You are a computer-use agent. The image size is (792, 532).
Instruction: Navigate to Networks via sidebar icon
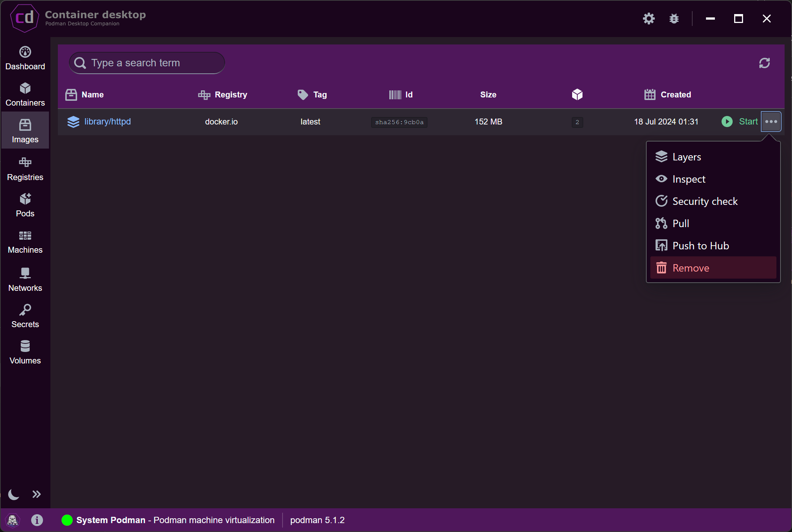(25, 279)
